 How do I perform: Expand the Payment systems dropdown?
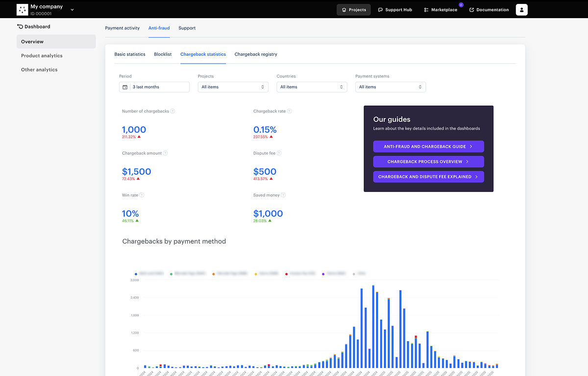point(390,87)
